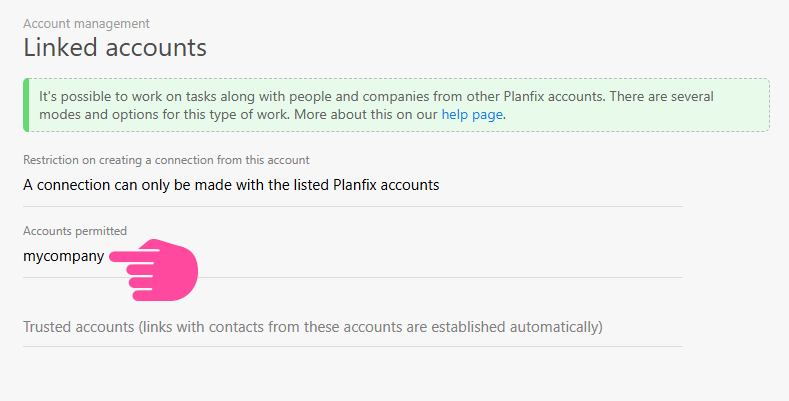Click the Accounts permitted label
789x401 pixels.
pos(75,231)
